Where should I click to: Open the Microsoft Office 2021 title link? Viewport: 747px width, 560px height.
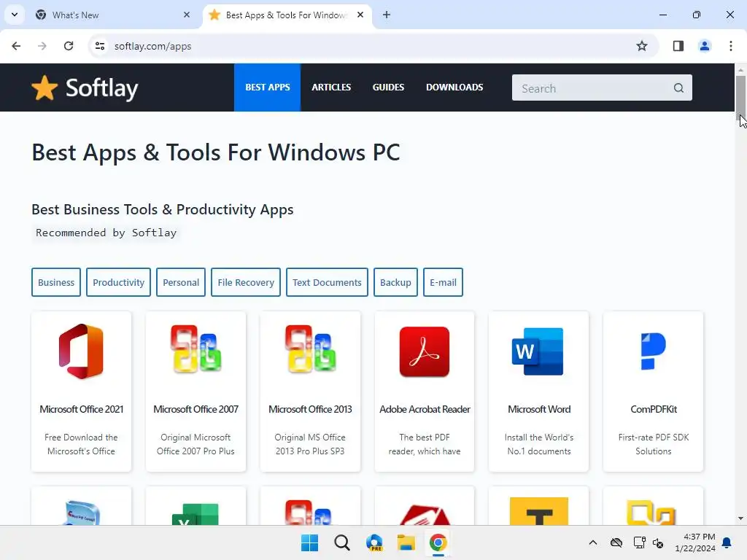(x=81, y=409)
